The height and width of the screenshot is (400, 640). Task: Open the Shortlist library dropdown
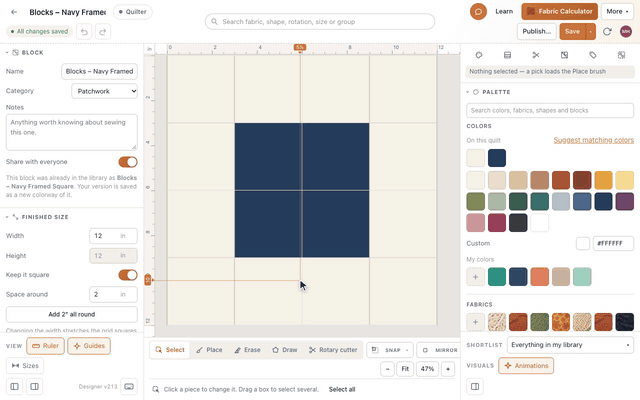coord(570,345)
